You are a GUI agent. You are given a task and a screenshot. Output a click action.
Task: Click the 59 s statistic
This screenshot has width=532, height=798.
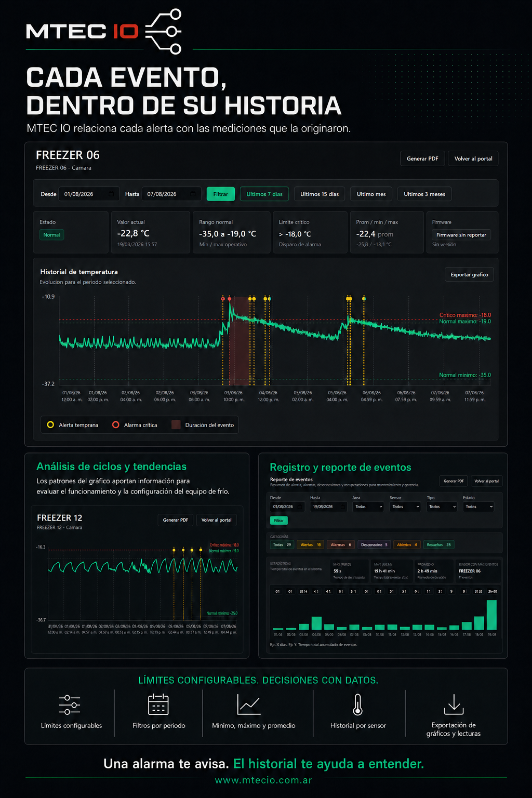[x=338, y=571]
